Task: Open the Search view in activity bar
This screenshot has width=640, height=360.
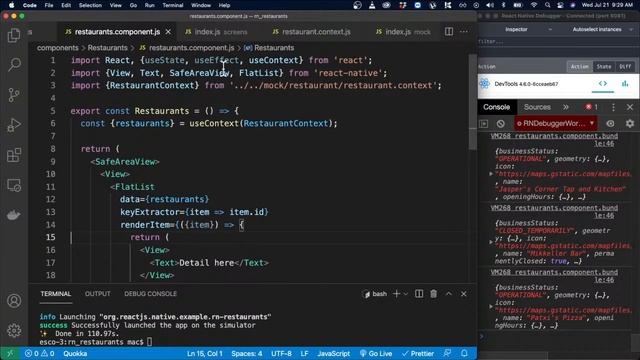Action: pos(14,64)
